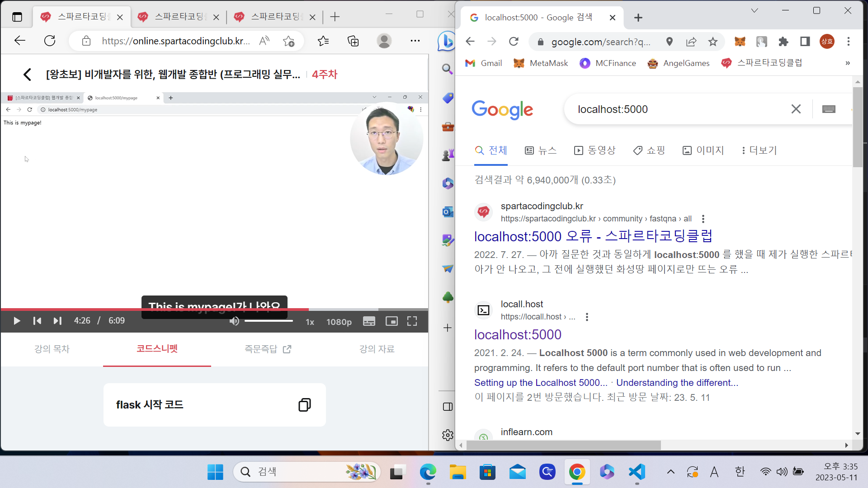This screenshot has height=488, width=868.
Task: Switch to the 강의 자료 tab
Action: tap(377, 349)
